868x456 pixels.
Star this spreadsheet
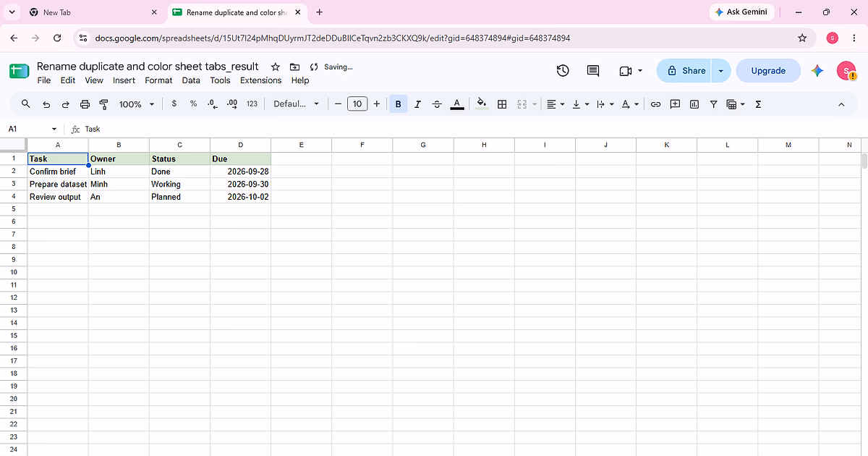pos(275,67)
